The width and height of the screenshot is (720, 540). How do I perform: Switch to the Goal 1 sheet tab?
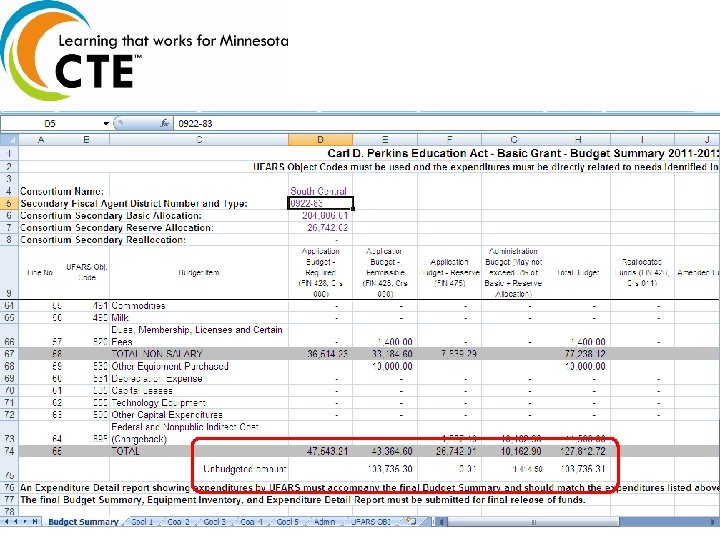tap(141, 522)
